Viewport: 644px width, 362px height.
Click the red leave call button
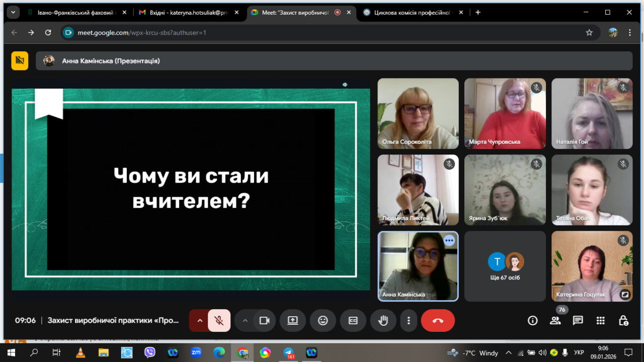[x=438, y=321]
